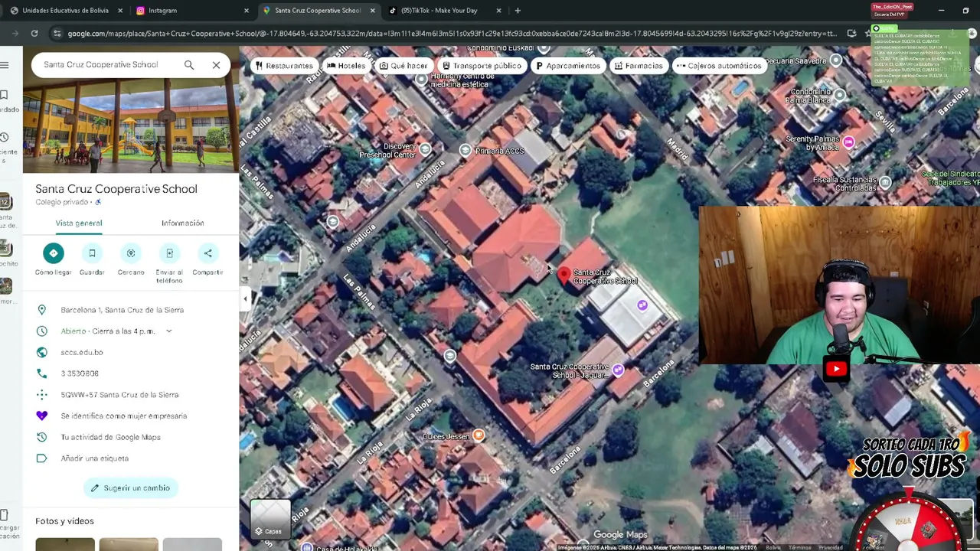This screenshot has width=980, height=551.
Task: Reload the page with the refresh icon
Action: [34, 34]
